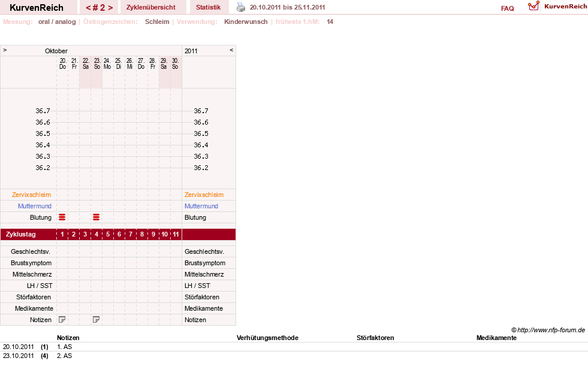Click the Zyklustag header label
The height and width of the screenshot is (373, 588).
click(20, 235)
